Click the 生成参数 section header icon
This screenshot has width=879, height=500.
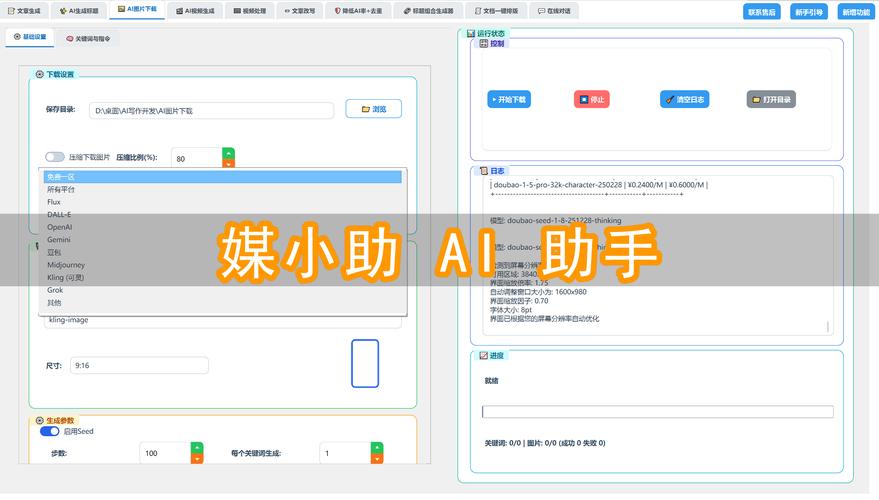pyautogui.click(x=39, y=420)
